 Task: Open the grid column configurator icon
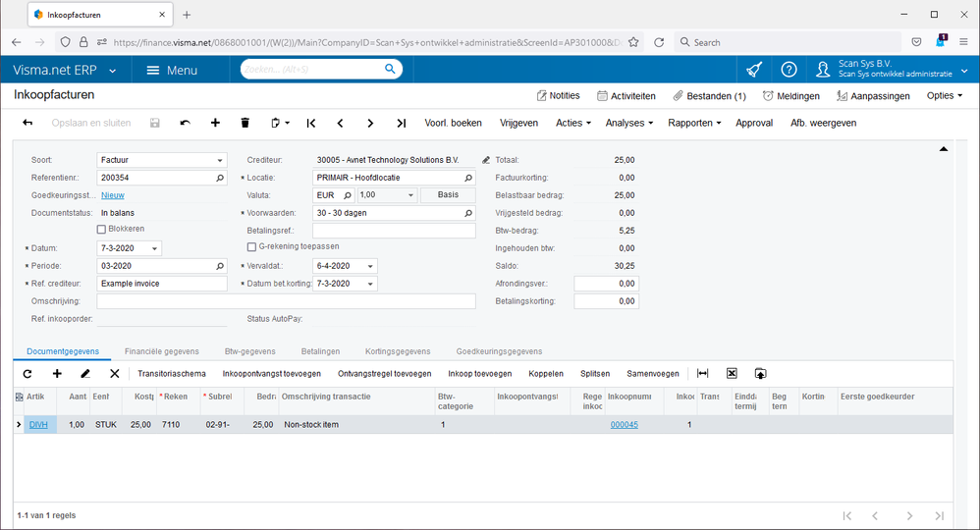pos(20,397)
